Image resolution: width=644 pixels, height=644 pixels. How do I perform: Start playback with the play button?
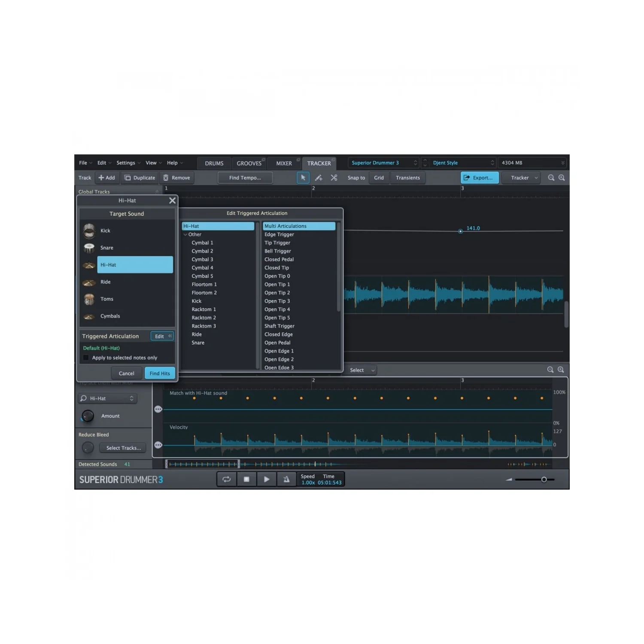tap(266, 479)
